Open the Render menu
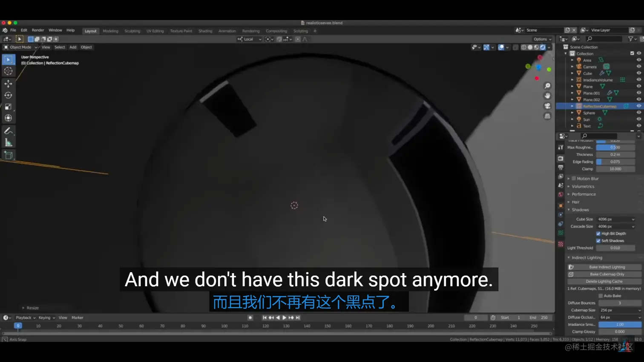This screenshot has height=362, width=644. pos(38,30)
